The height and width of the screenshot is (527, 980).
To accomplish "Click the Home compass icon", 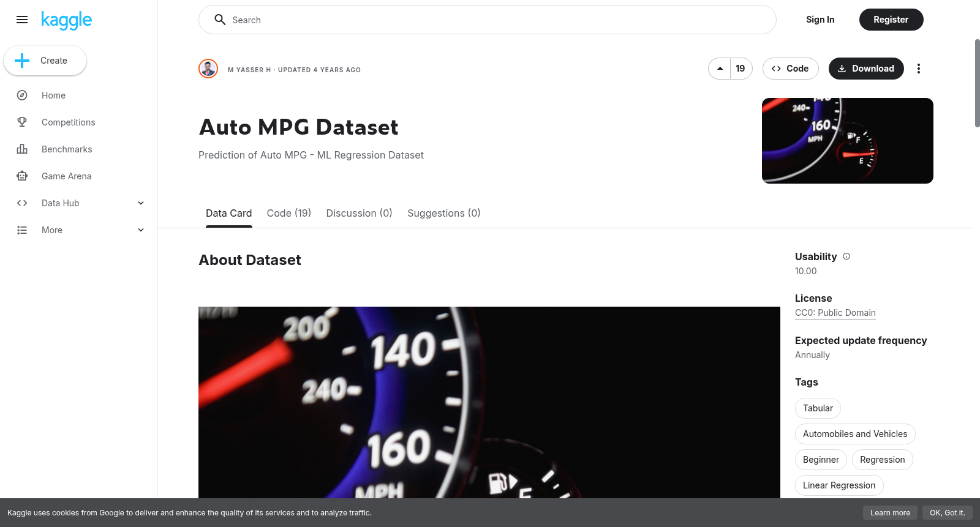I will pyautogui.click(x=22, y=95).
